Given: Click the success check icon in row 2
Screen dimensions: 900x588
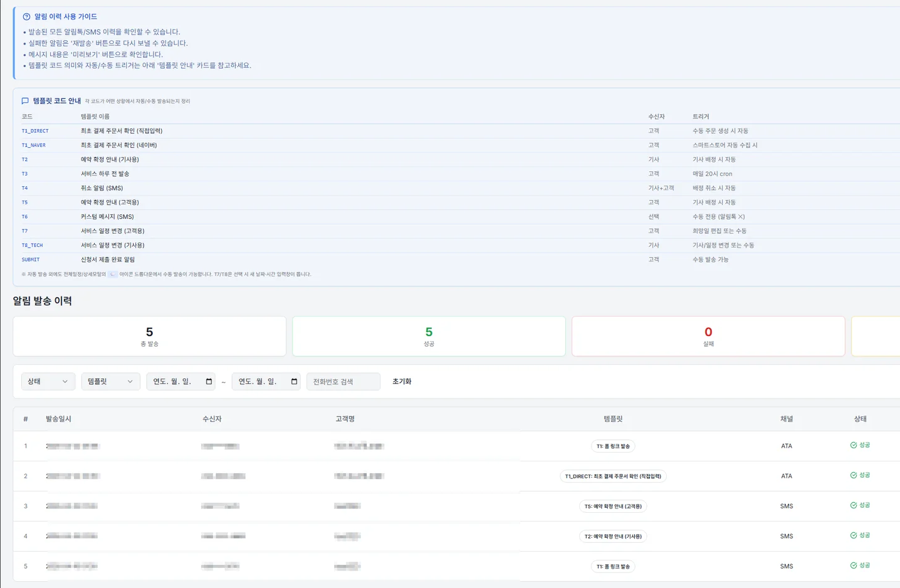Looking at the screenshot, I should point(853,475).
